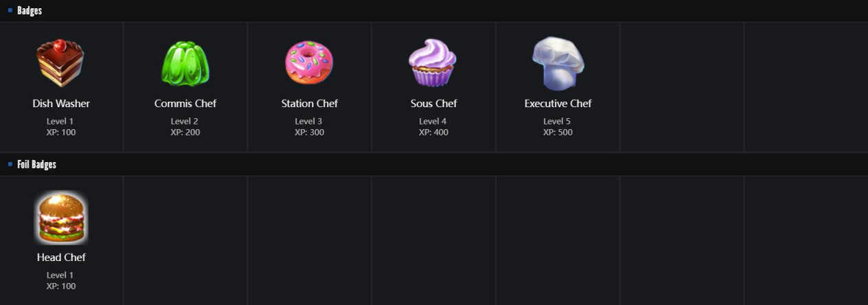Image resolution: width=868 pixels, height=305 pixels.
Task: Click the Head Chef foil badge name
Action: click(61, 258)
